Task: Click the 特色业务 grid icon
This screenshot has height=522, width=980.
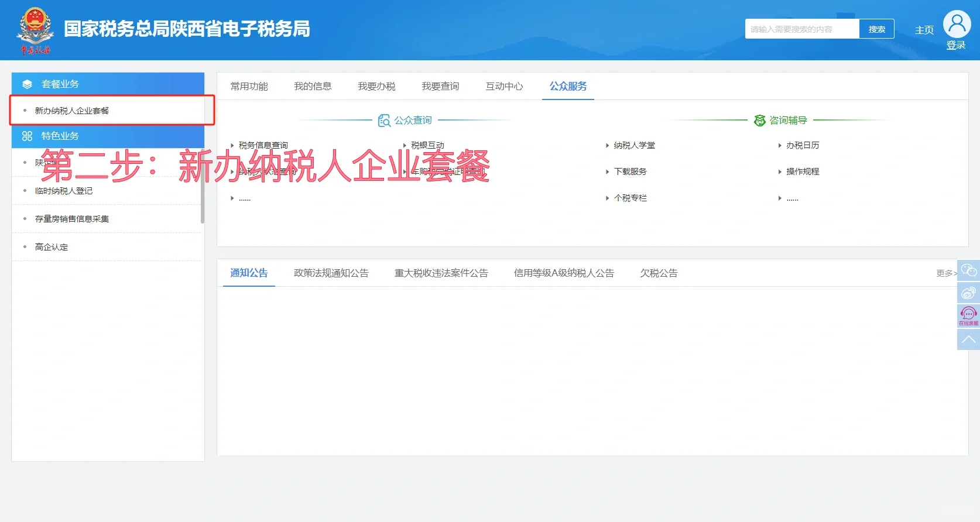Action: tap(27, 136)
